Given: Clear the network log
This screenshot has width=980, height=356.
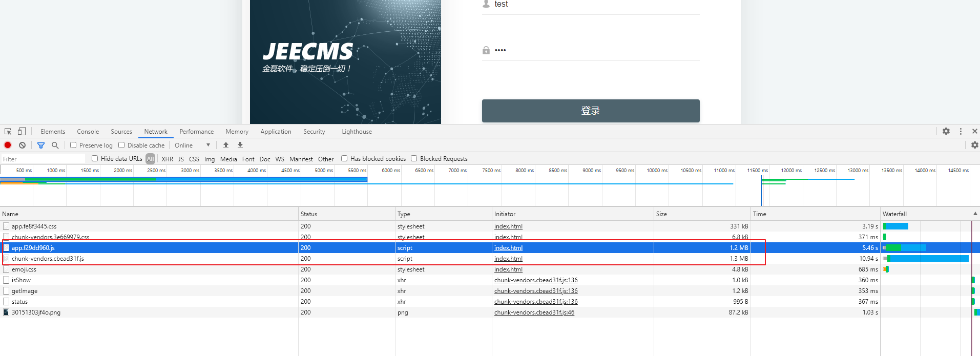Looking at the screenshot, I should [x=22, y=145].
